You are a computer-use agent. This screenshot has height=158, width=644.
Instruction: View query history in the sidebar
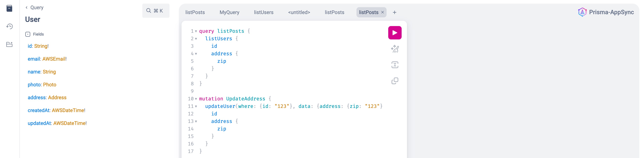pos(10,26)
